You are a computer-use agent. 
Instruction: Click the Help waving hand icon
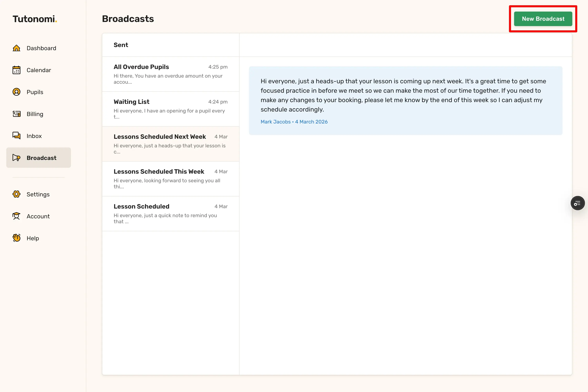[x=16, y=238]
